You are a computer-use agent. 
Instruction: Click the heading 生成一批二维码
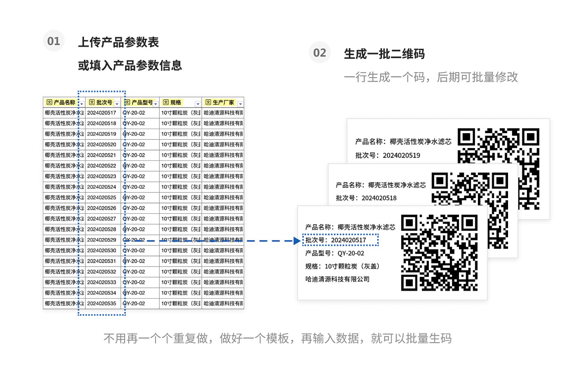tap(384, 54)
